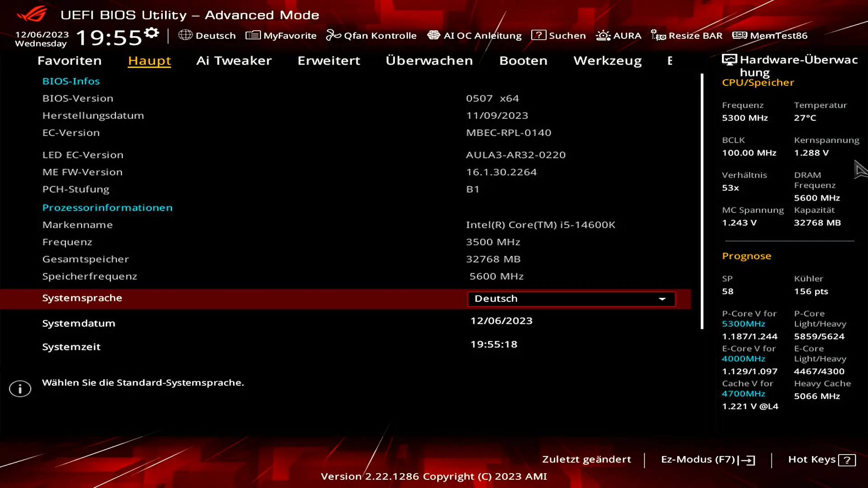Open the Überwachen tab
The width and height of the screenshot is (868, 488).
(429, 61)
